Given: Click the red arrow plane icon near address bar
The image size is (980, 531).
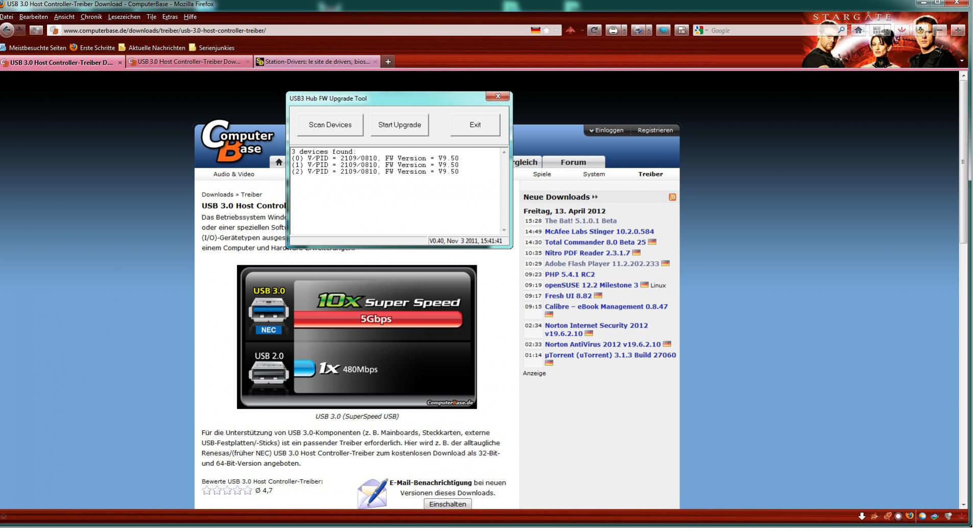Looking at the screenshot, I should (570, 31).
